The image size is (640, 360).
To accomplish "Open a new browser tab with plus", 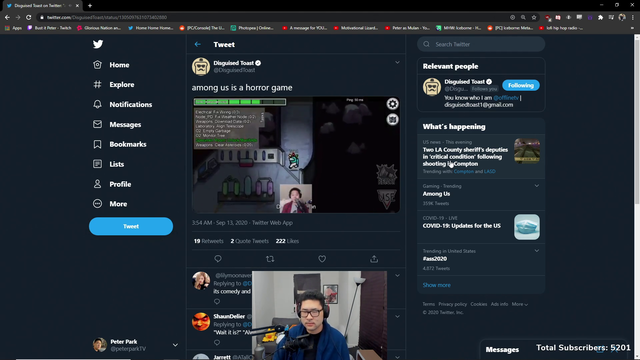I will (90, 6).
